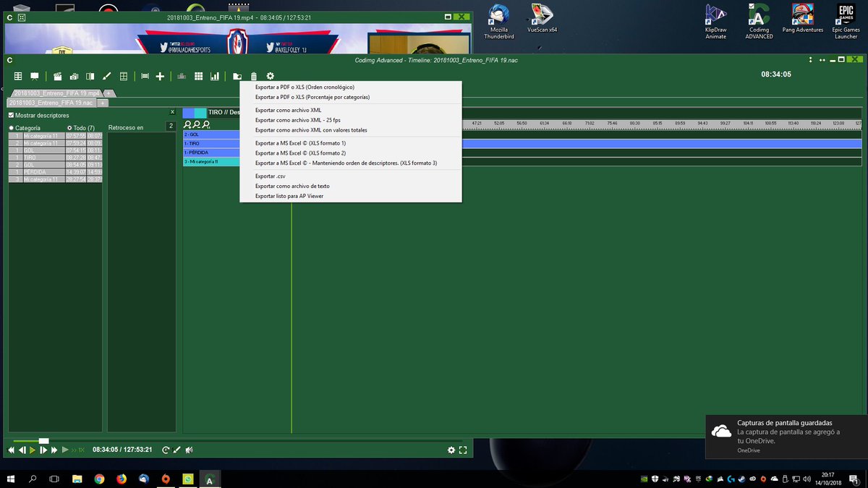Image resolution: width=868 pixels, height=488 pixels.
Task: Open the table view icon in the toolbar
Action: pos(18,76)
